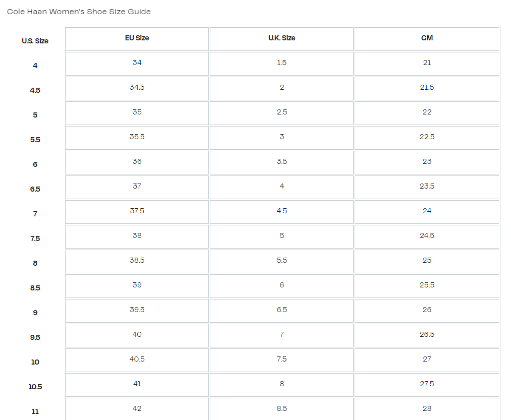Viewport: 511px width, 420px height.
Task: Click the EU size 36 cell
Action: (x=137, y=162)
